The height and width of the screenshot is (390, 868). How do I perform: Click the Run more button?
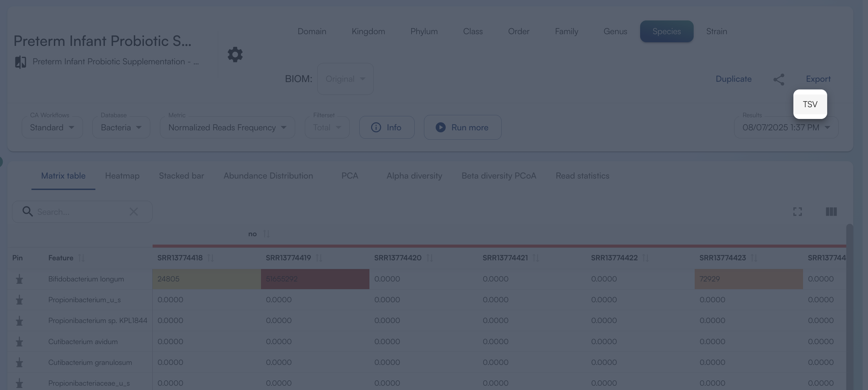pyautogui.click(x=462, y=128)
